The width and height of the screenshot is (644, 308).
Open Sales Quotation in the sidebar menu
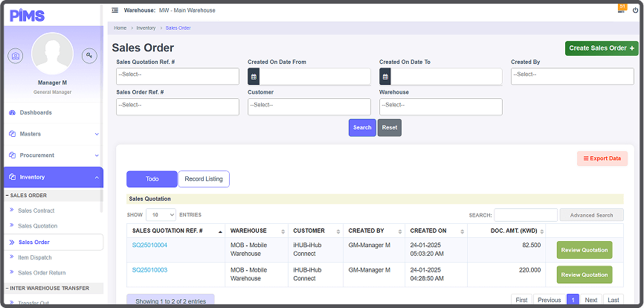click(37, 226)
